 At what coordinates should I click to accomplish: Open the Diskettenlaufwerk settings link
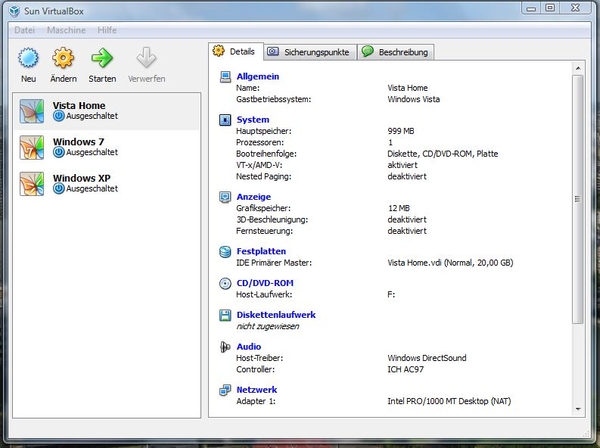pos(276,315)
